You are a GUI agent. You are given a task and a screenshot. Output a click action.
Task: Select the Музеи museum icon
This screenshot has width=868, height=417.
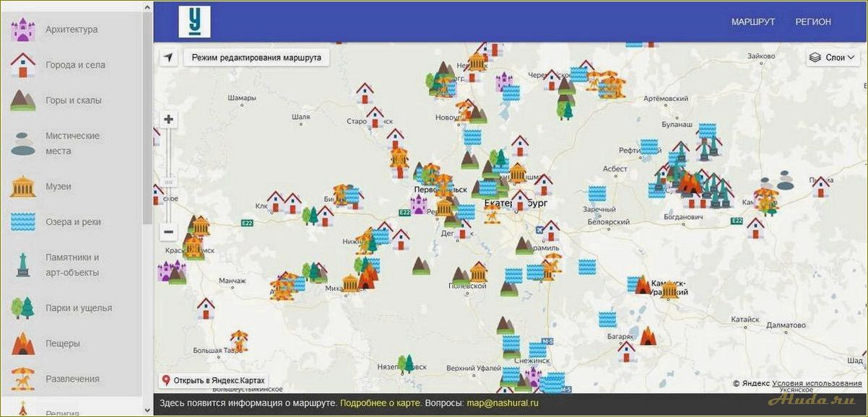coord(23,186)
